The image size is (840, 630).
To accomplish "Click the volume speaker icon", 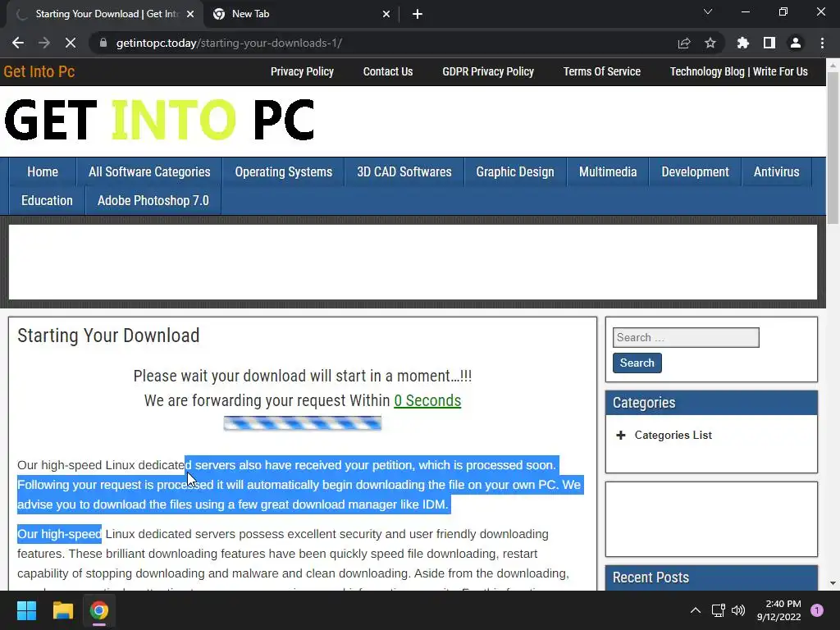I will pyautogui.click(x=738, y=610).
